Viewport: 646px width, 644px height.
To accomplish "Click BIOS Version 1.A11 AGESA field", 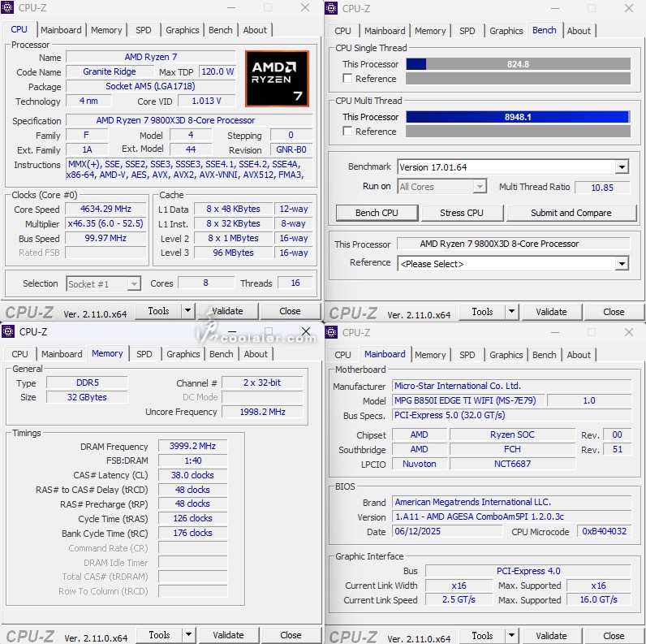I will coord(512,516).
